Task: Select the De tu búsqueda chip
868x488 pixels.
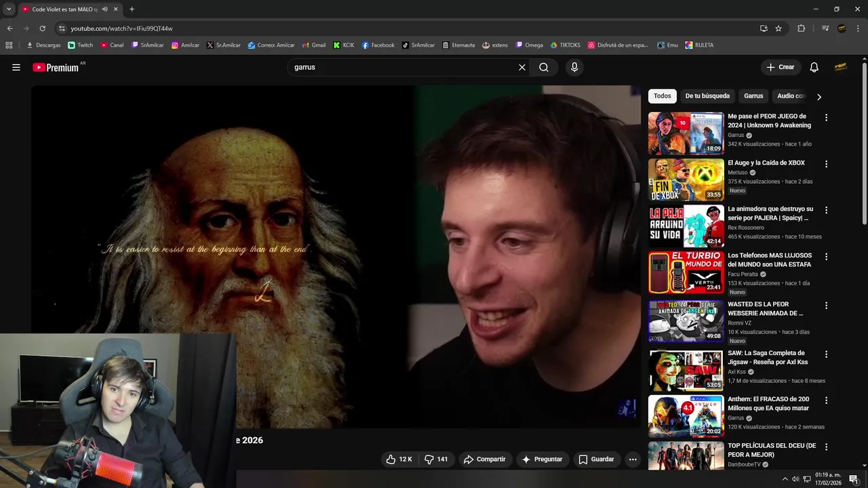Action: coord(707,96)
